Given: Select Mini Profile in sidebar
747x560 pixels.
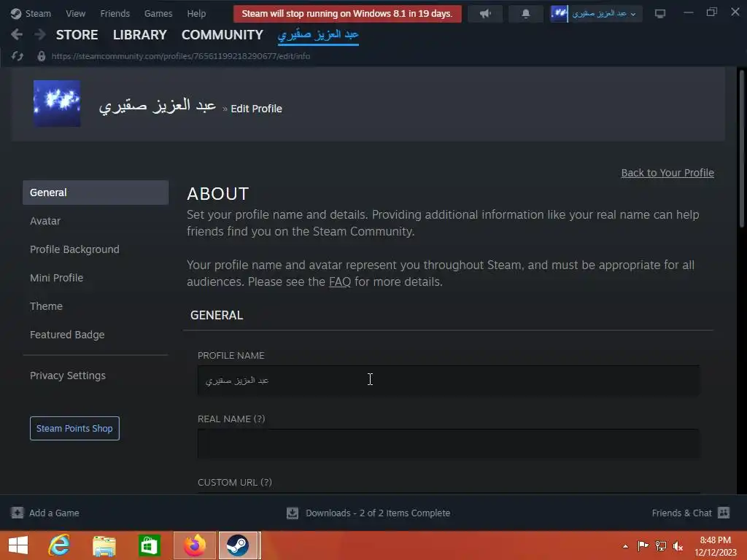Looking at the screenshot, I should pos(57,278).
